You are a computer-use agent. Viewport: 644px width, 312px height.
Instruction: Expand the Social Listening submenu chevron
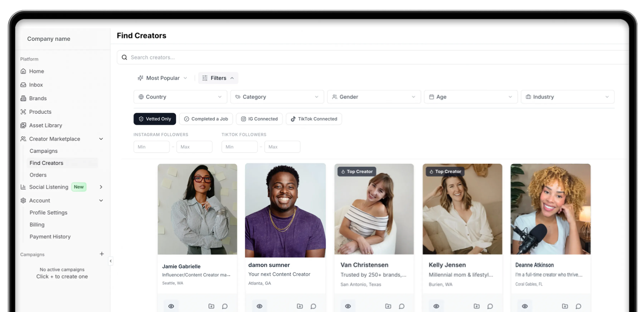(101, 187)
